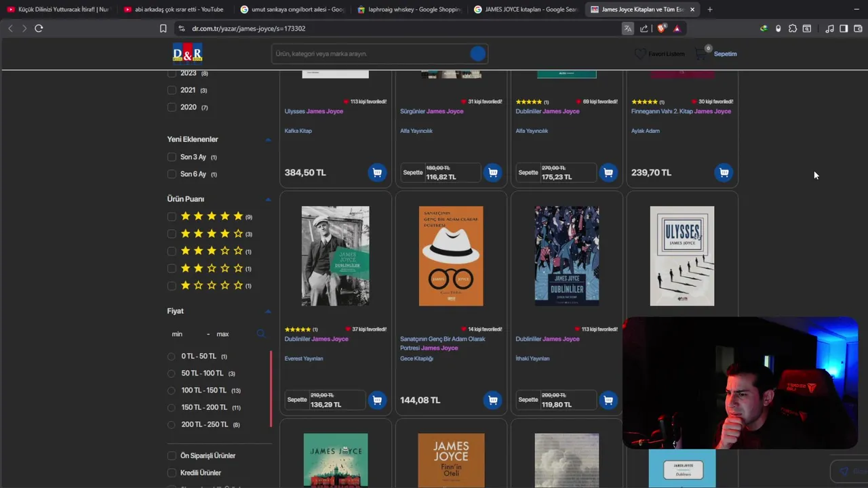Image resolution: width=868 pixels, height=488 pixels.
Task: Collapse the Ürün Puanı filter section
Action: [x=268, y=199]
